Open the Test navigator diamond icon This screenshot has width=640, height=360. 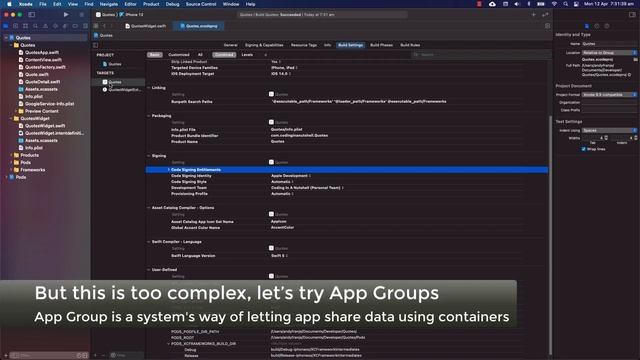point(55,26)
